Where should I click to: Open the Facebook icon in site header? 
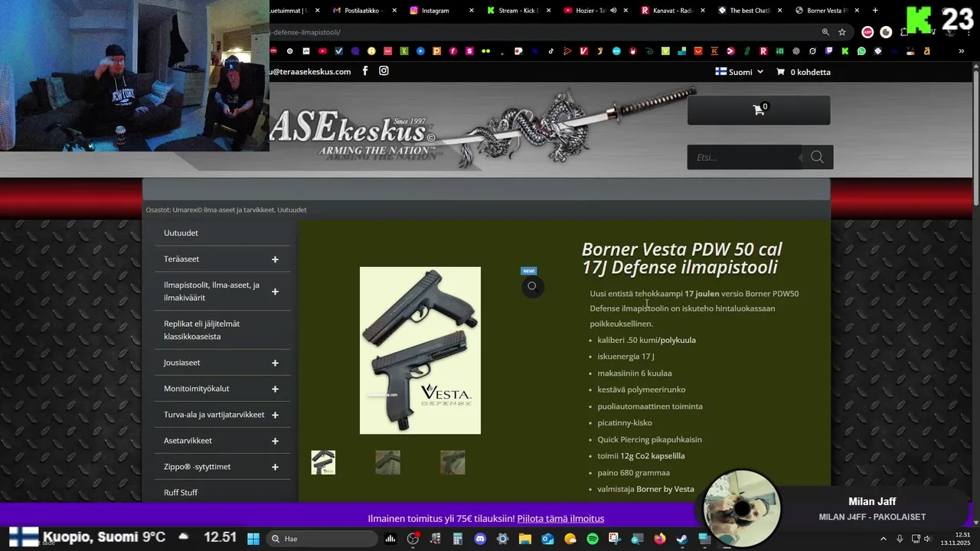coord(365,71)
